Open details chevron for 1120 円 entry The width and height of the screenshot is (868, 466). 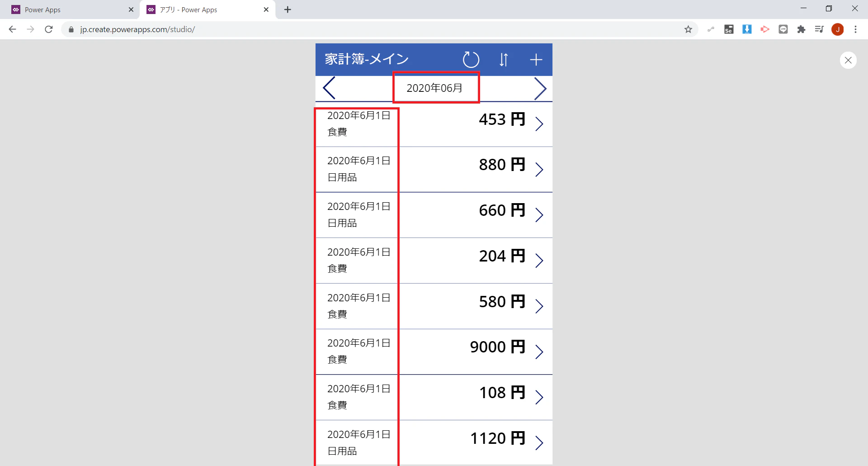pos(539,443)
